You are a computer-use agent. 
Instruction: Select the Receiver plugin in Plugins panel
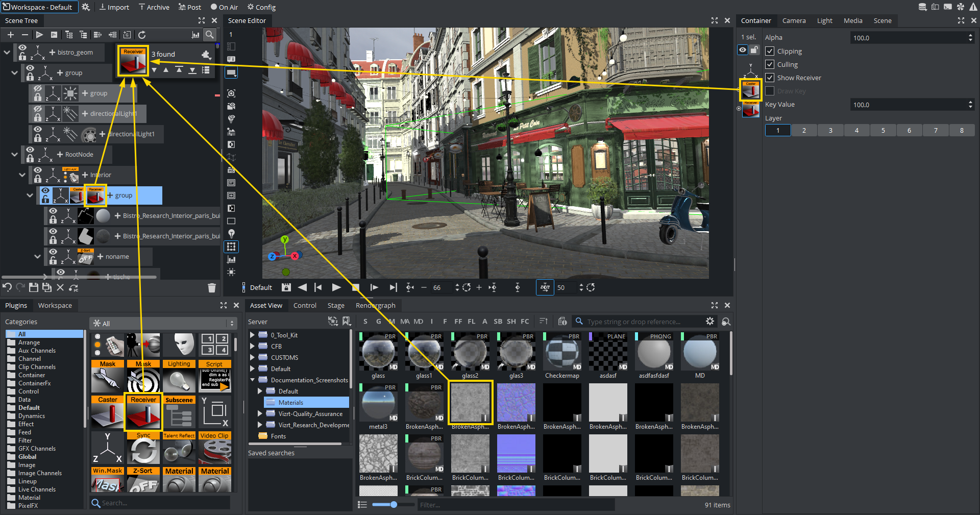(x=143, y=411)
